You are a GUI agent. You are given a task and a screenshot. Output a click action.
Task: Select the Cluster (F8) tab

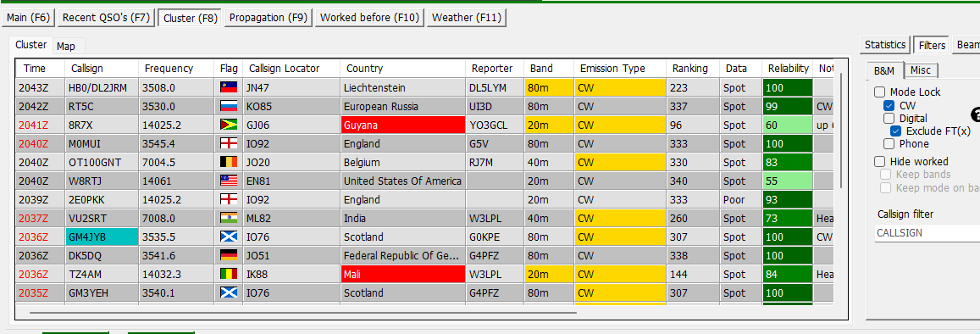click(x=190, y=18)
